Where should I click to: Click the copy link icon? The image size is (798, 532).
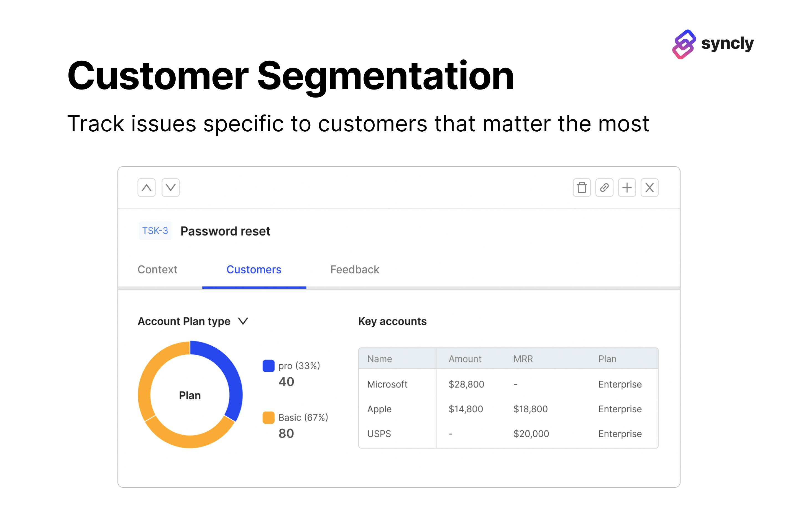coord(604,188)
